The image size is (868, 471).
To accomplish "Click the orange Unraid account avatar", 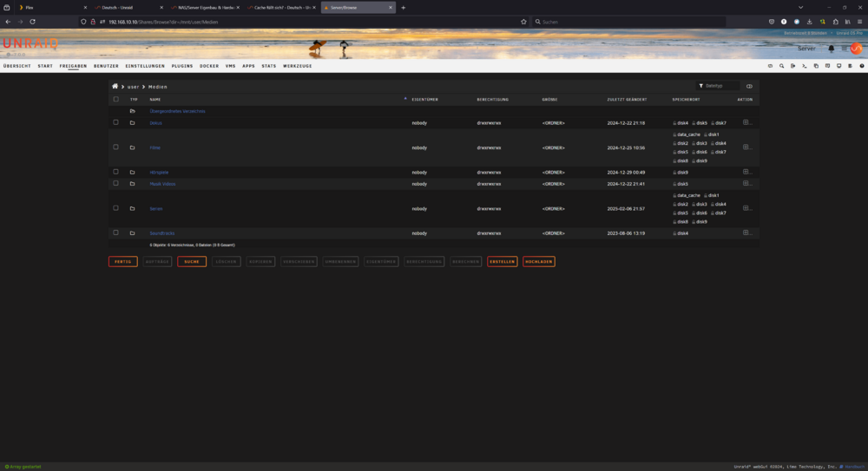I will [x=857, y=49].
